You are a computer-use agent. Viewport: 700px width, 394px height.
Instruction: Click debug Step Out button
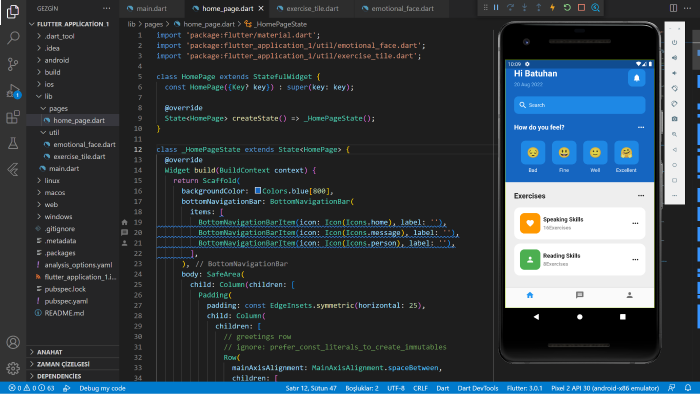coord(538,8)
